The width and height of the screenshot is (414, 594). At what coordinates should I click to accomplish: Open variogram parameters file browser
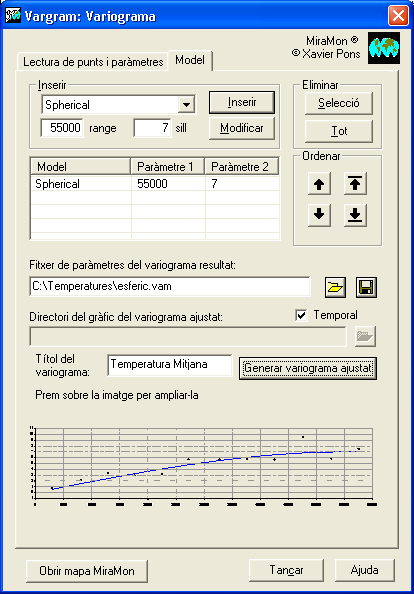pos(335,287)
